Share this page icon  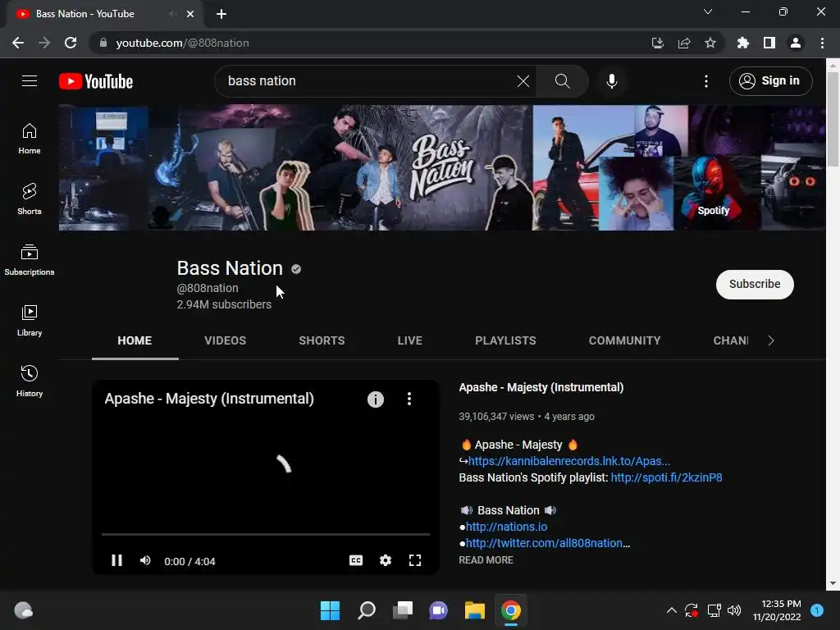pos(683,43)
